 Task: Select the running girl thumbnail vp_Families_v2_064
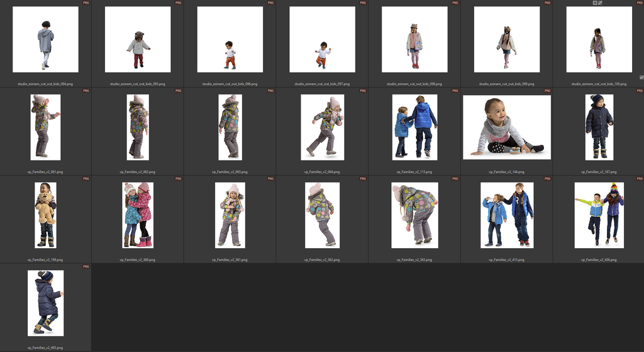tap(322, 127)
